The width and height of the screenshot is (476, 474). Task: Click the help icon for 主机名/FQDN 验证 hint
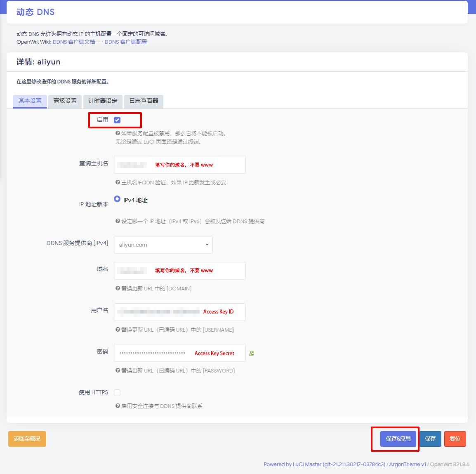pyautogui.click(x=117, y=182)
